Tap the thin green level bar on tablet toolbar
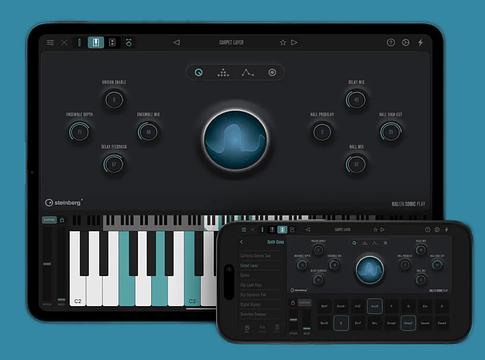485x360 pixels. coord(79,43)
